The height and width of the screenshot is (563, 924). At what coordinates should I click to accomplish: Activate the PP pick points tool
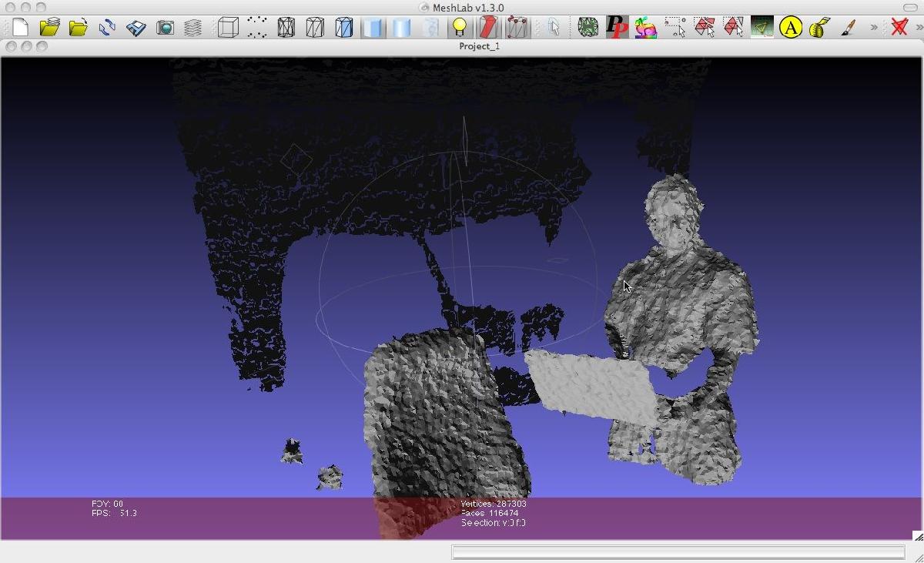coord(617,28)
